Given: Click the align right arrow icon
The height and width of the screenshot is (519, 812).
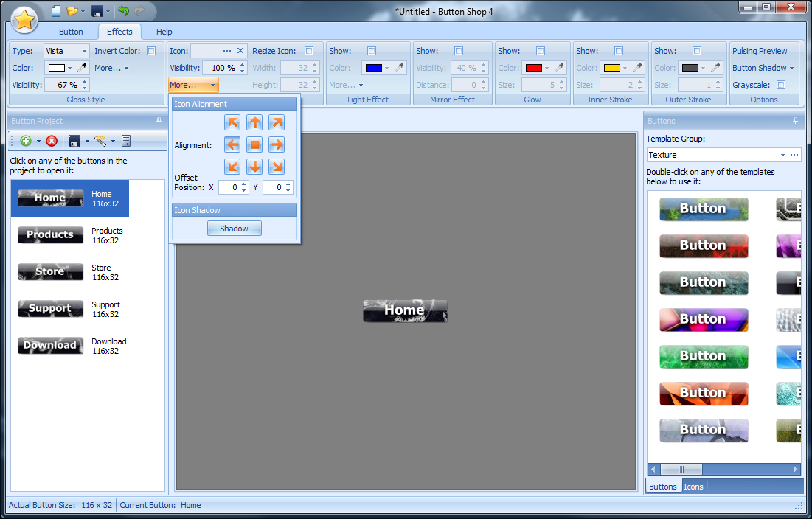Looking at the screenshot, I should coord(277,144).
